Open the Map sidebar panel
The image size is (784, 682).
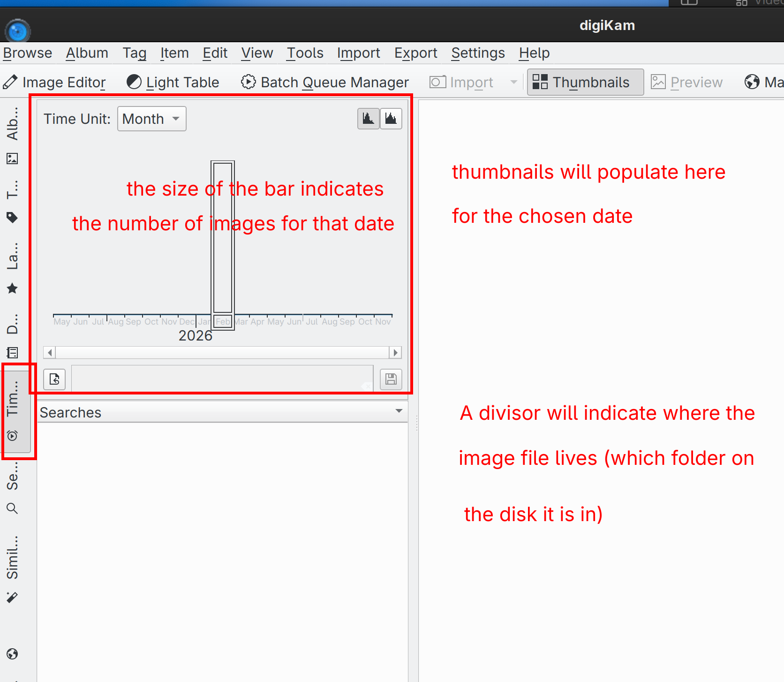click(13, 654)
